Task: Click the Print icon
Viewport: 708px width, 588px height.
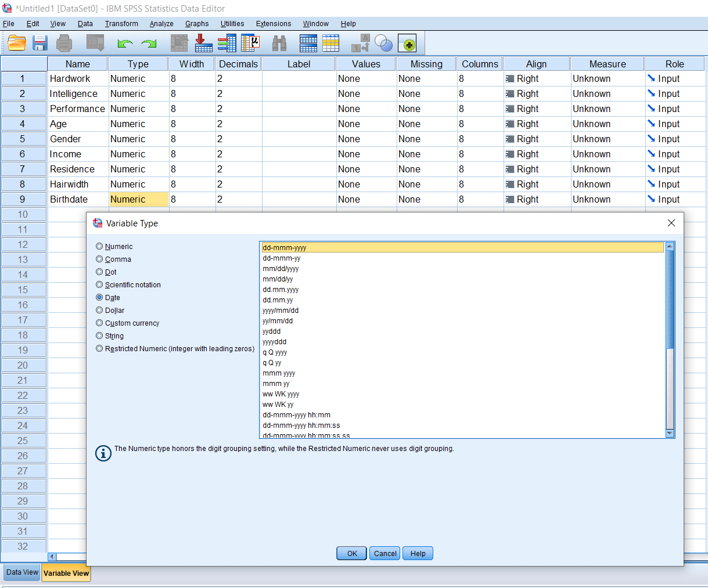Action: 64,42
